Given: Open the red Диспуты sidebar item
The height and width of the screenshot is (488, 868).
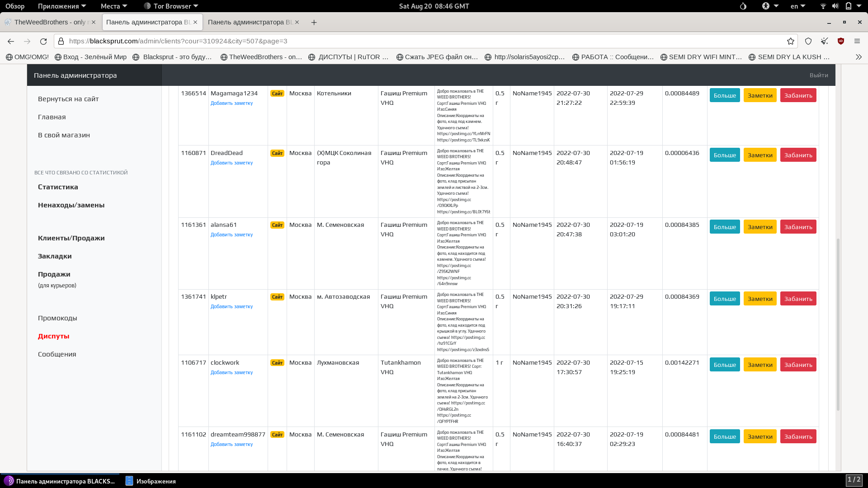Looking at the screenshot, I should coord(53,336).
